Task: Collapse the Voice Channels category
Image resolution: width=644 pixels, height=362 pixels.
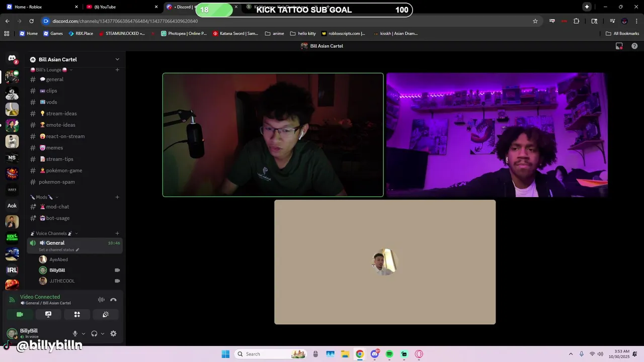Action: [x=54, y=233]
